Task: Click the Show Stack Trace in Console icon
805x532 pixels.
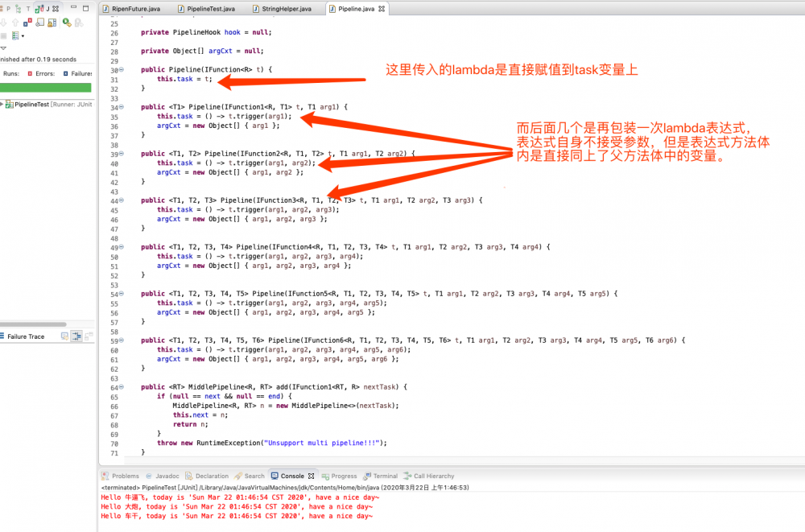Action: click(x=64, y=336)
